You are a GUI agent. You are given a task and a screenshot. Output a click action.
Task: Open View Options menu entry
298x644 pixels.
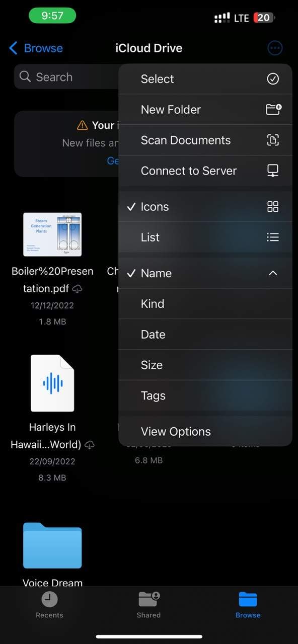(x=205, y=432)
